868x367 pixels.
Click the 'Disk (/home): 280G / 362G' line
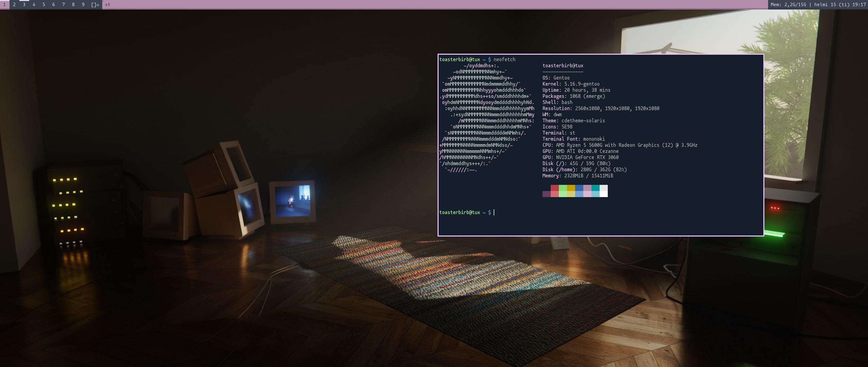click(x=585, y=170)
